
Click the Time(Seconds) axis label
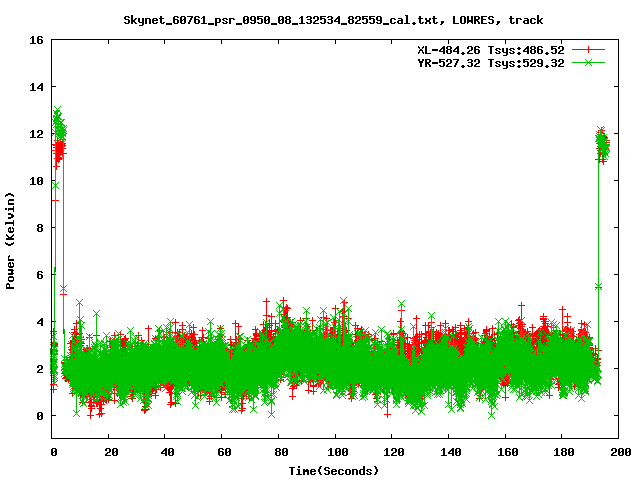(334, 471)
